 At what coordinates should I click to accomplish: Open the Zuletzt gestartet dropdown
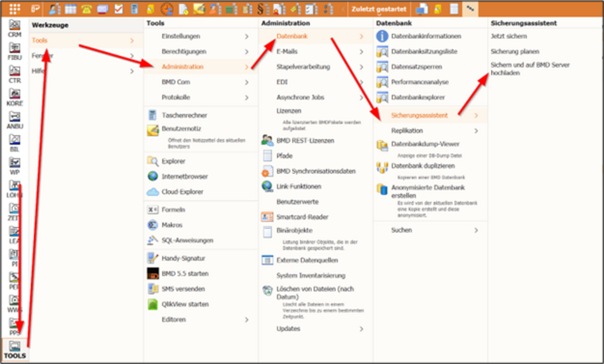pyautogui.click(x=379, y=9)
